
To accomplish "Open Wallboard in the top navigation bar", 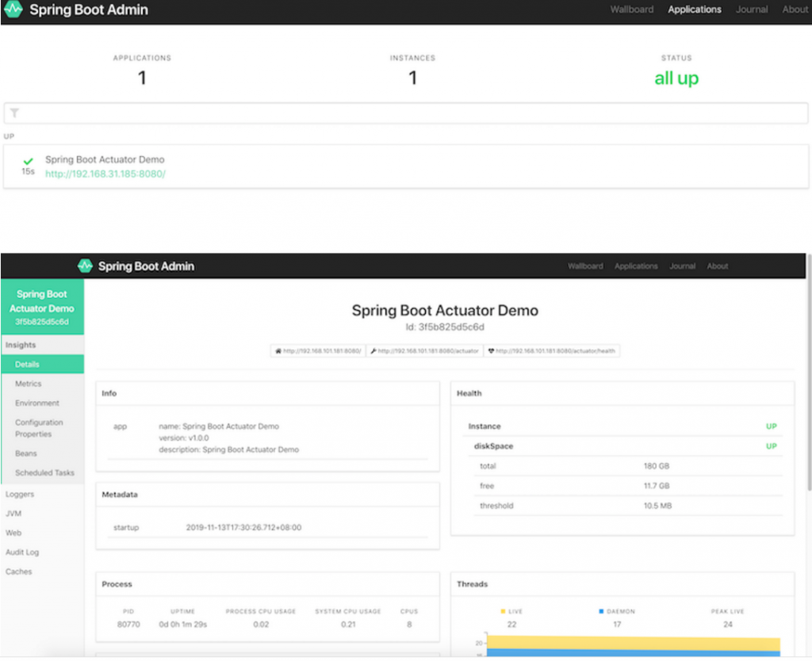I will point(631,10).
